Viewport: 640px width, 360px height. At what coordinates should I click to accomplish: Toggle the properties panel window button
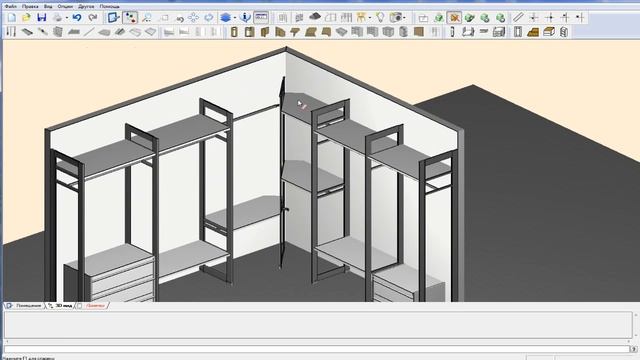pyautogui.click(x=261, y=18)
